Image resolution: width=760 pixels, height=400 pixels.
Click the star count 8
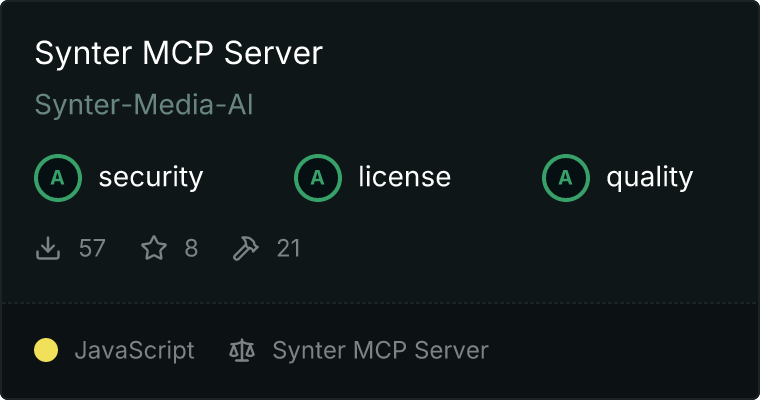pyautogui.click(x=191, y=248)
